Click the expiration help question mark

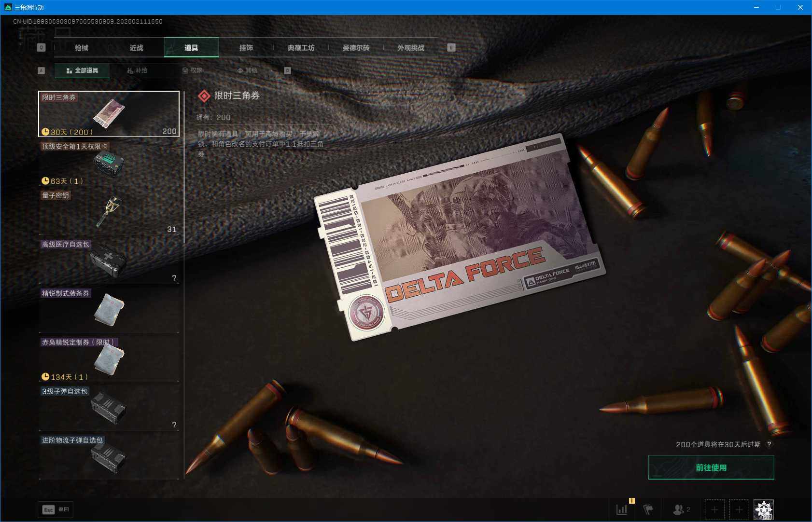(769, 444)
